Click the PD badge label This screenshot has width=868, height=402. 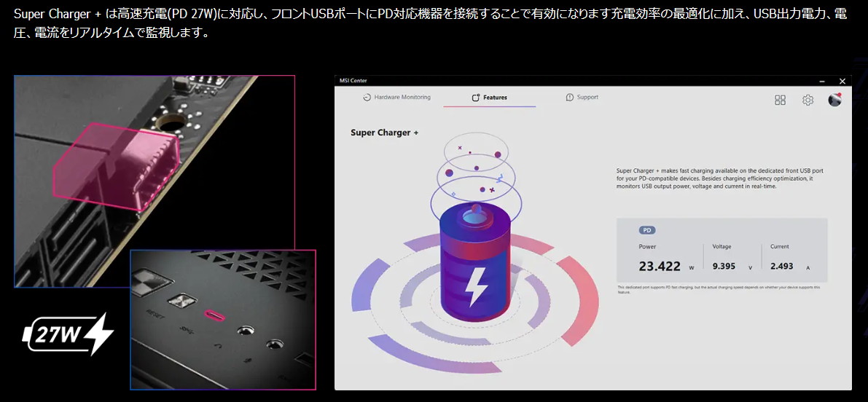[647, 230]
